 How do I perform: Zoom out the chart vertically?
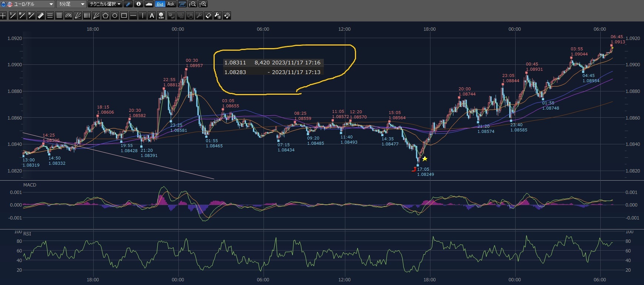(x=192, y=4)
